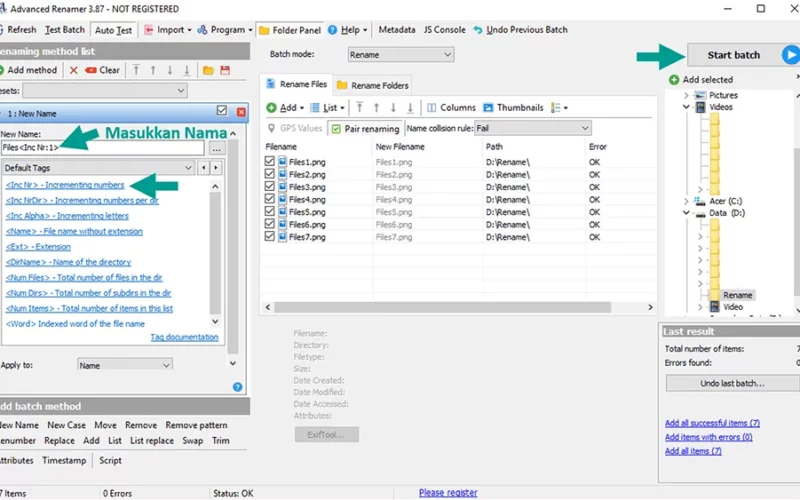This screenshot has width=800, height=500.
Task: Move method up arrow in method list
Action: click(153, 70)
